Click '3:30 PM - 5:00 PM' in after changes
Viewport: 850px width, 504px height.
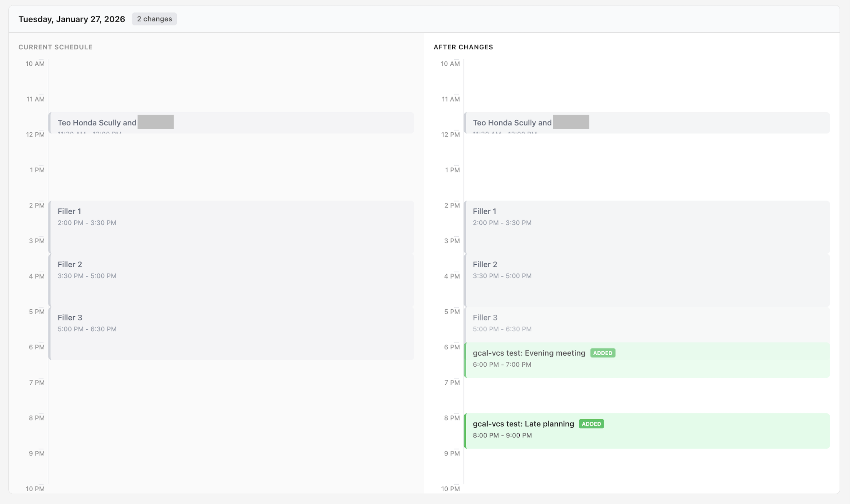(502, 276)
